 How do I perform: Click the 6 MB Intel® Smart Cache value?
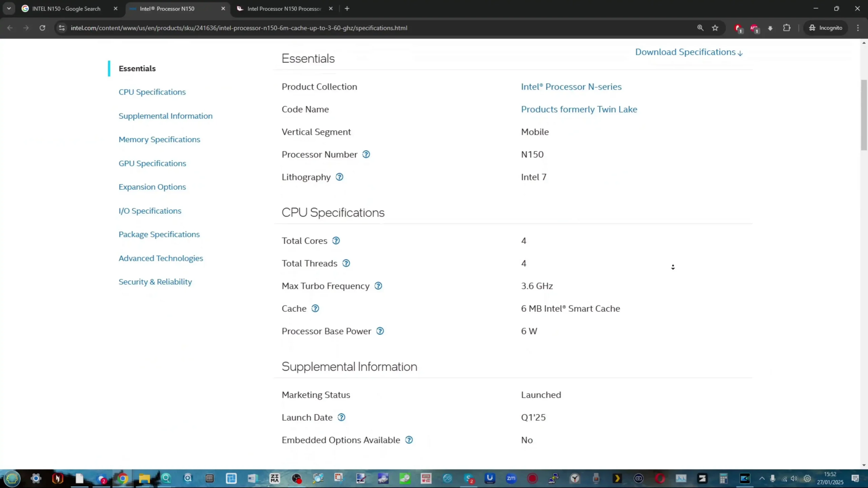(570, 308)
